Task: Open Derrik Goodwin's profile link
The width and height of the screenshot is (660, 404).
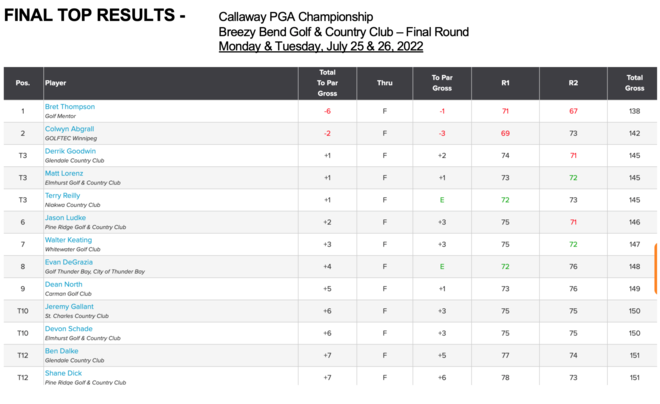Action: [70, 151]
